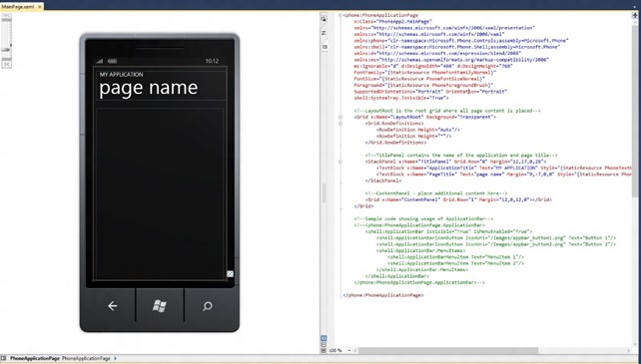Click the XAML pane tab icon
The width and height of the screenshot is (641, 364).
tap(324, 47)
